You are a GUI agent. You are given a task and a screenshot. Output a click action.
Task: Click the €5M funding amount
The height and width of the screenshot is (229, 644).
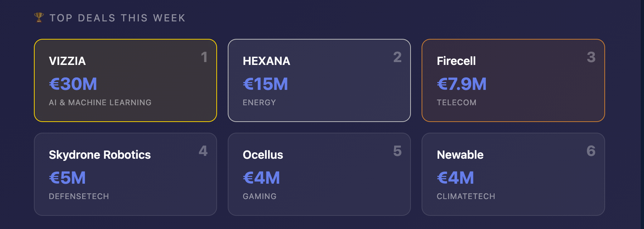click(x=67, y=178)
